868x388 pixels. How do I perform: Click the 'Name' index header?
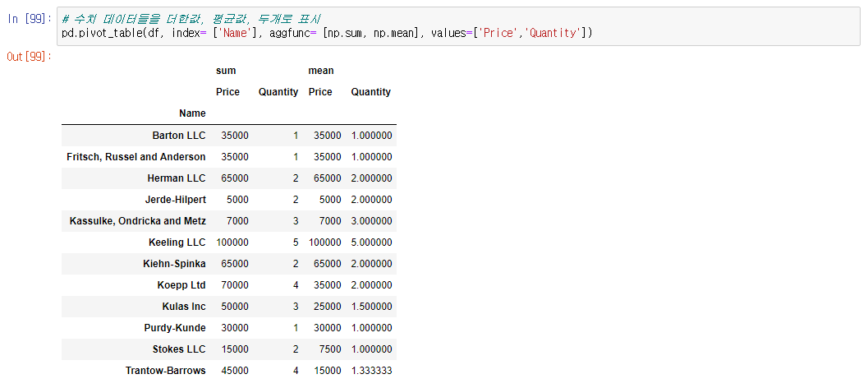[x=192, y=113]
